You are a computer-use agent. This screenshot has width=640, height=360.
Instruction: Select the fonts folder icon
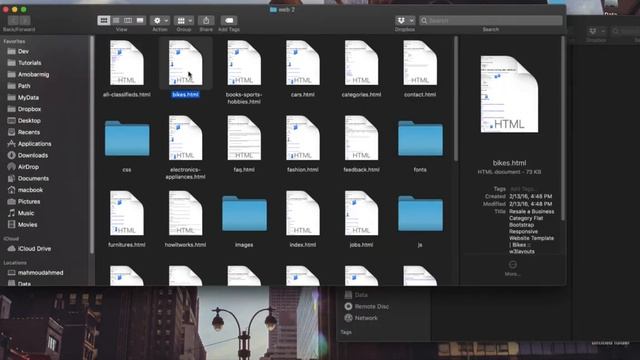[x=420, y=138]
